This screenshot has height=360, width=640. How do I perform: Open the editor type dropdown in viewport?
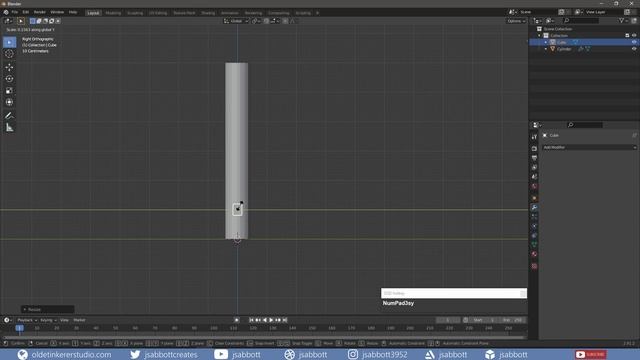[8, 21]
